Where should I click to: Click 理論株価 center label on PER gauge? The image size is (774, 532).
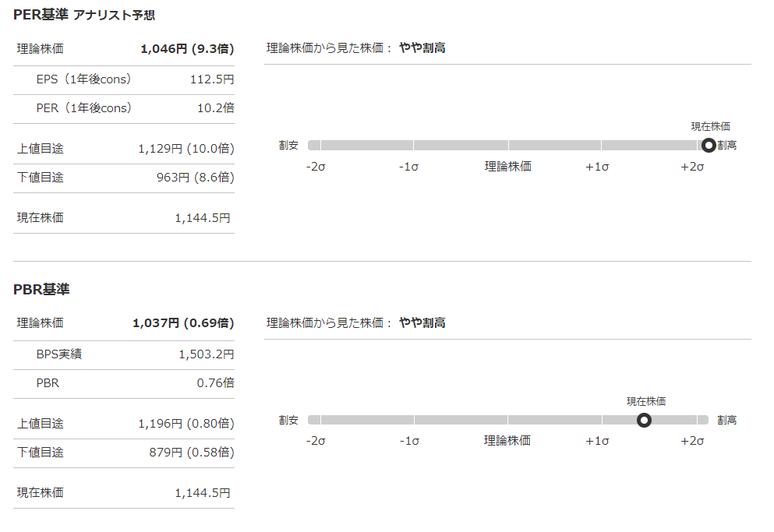coord(508,167)
